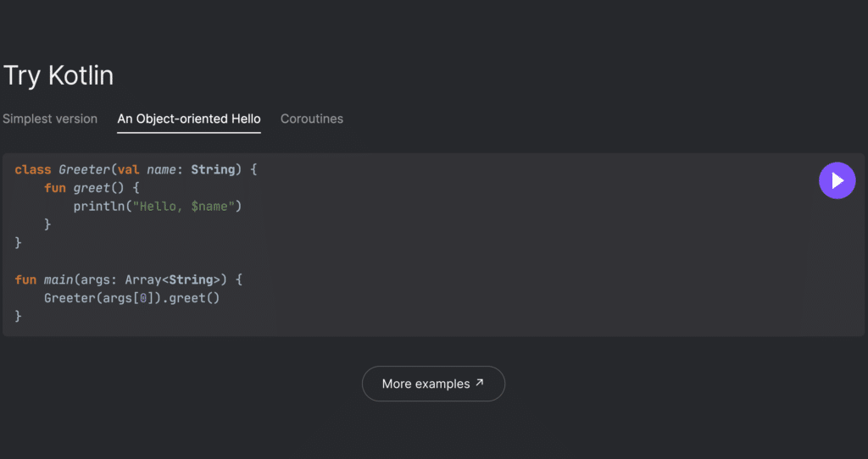This screenshot has height=459, width=868.
Task: Place cursor on class Greeter line
Action: 136,169
